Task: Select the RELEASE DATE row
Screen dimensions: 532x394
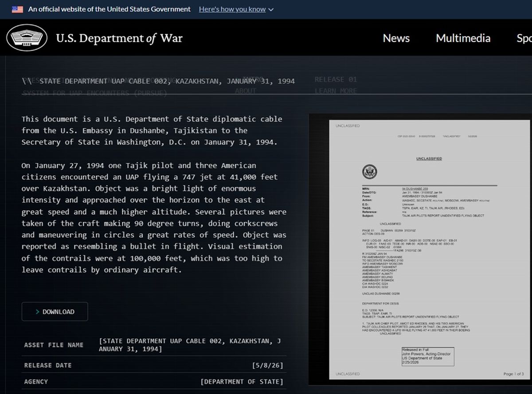Action: [154, 365]
